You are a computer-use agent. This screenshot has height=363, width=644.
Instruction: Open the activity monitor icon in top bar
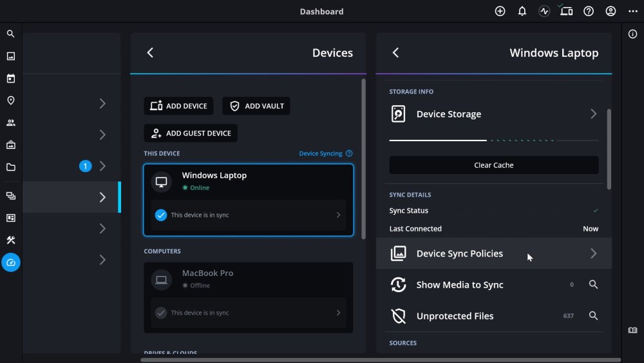(x=544, y=12)
